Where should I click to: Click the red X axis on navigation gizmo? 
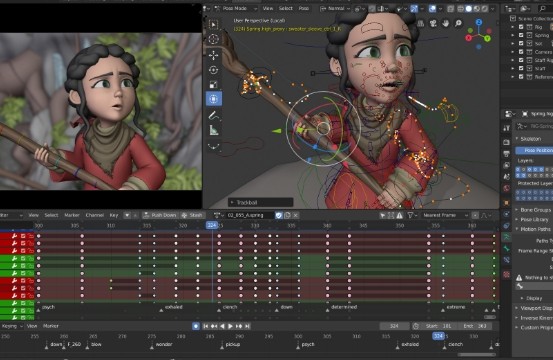[469, 38]
